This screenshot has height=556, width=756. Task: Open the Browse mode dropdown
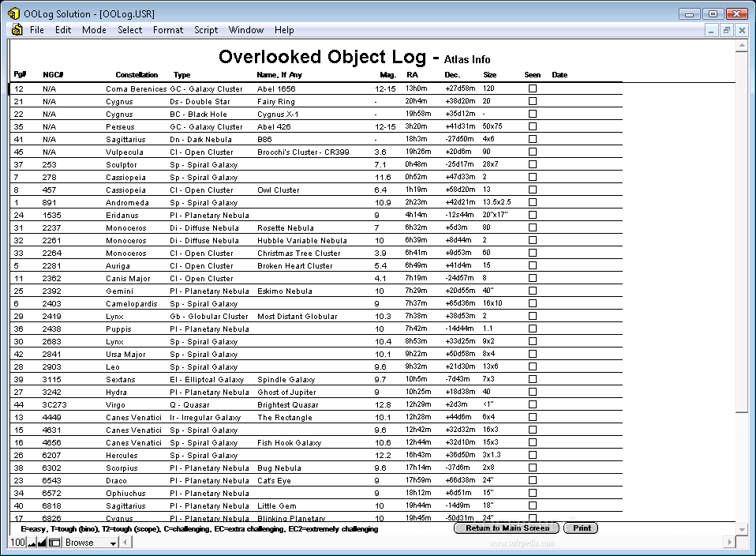click(x=91, y=543)
